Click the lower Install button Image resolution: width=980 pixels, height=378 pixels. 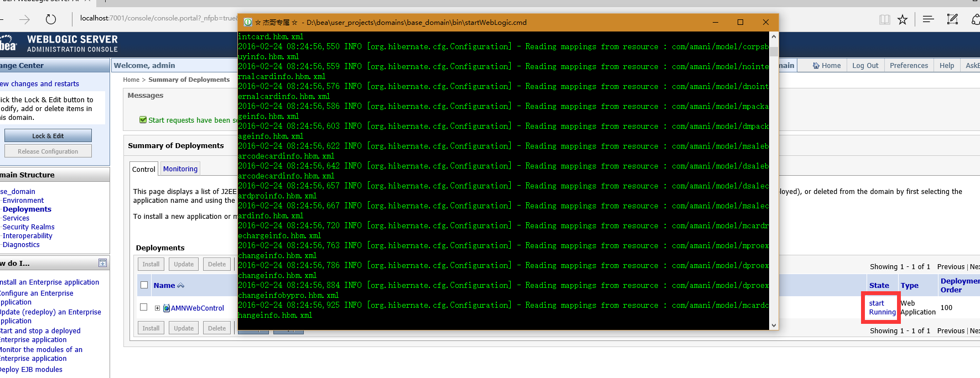pos(151,328)
